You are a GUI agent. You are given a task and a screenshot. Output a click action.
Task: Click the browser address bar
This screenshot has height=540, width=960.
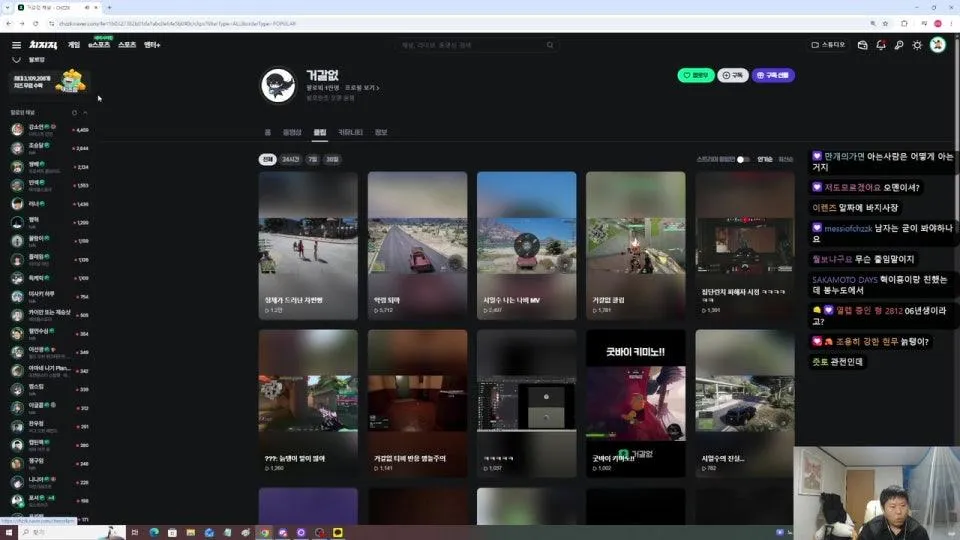tap(459, 23)
